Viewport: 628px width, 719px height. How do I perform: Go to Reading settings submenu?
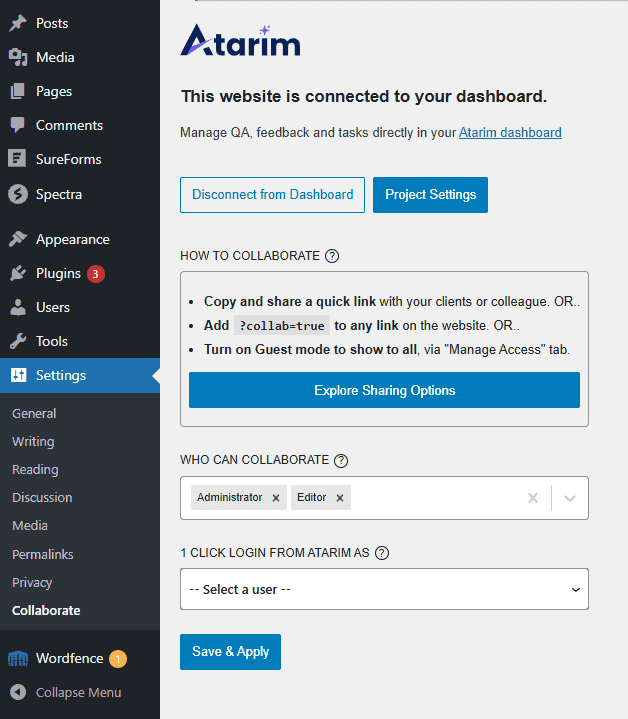[35, 470]
